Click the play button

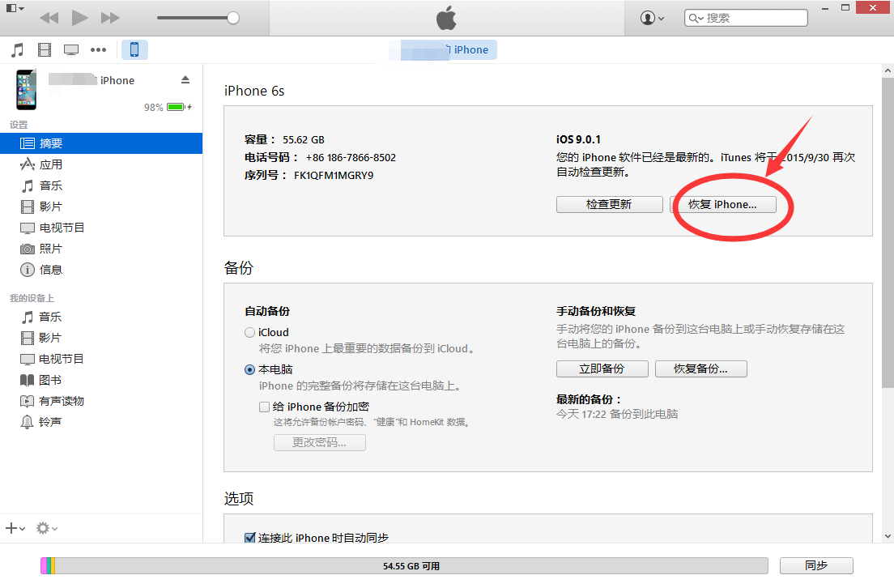(x=80, y=18)
